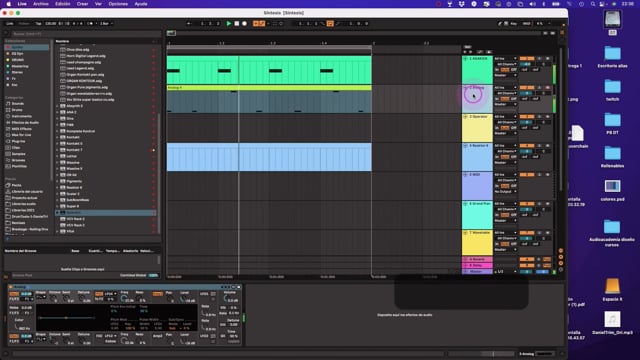
Task: Select Clips category in browser
Action: (x=16, y=147)
